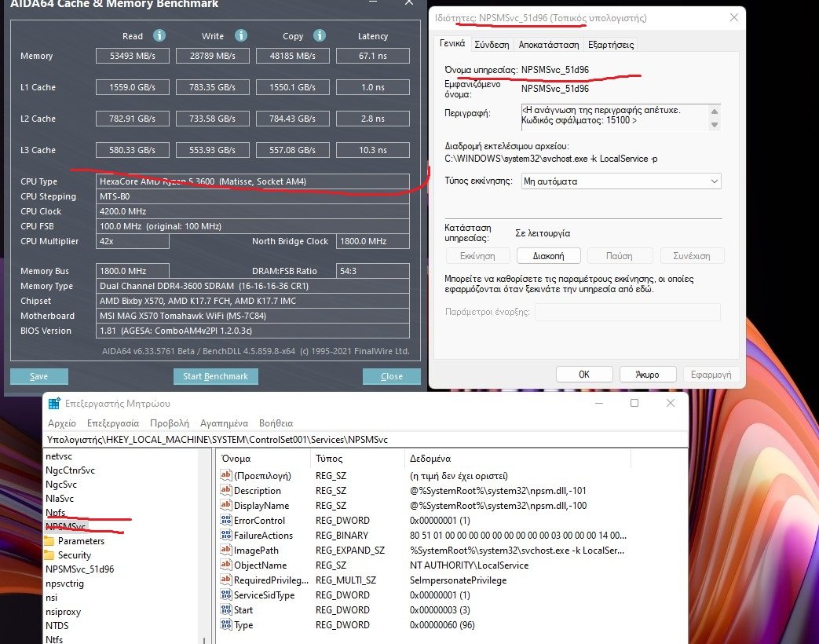Open Επεξεργασία menu in Registry Editor
The image size is (819, 644).
click(x=113, y=423)
